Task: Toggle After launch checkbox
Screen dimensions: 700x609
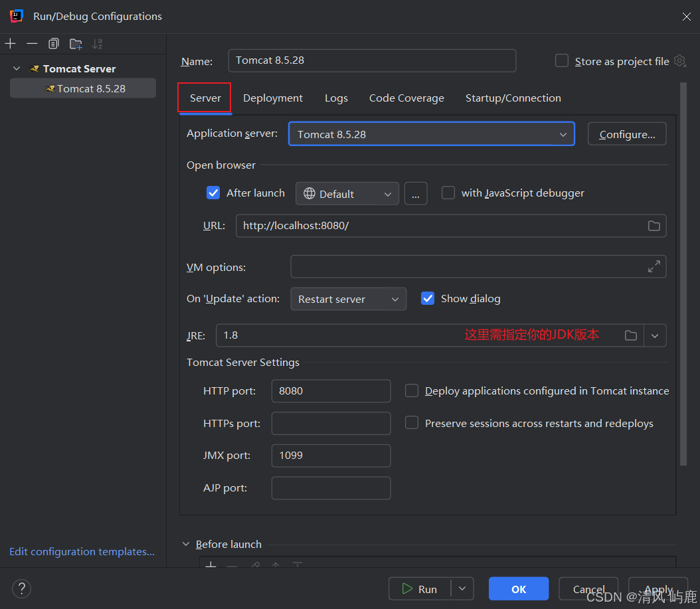Action: (x=213, y=193)
